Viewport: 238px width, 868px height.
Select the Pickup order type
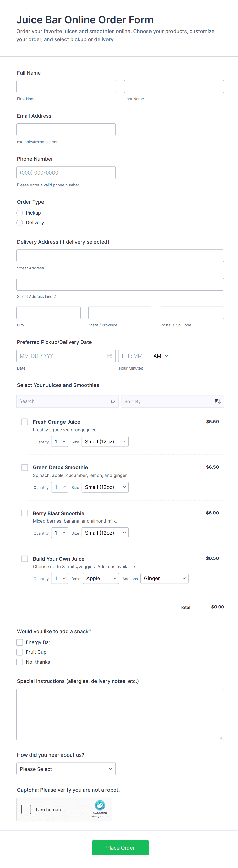click(20, 213)
